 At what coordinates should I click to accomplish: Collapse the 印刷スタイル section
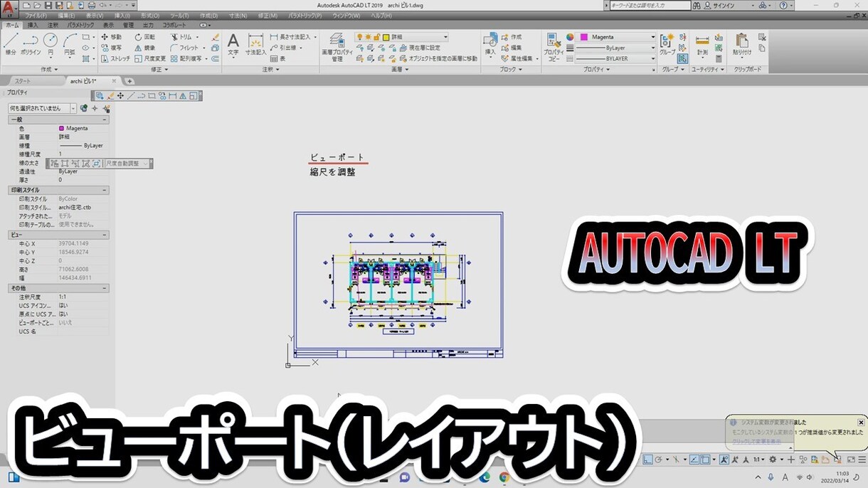[x=105, y=191]
